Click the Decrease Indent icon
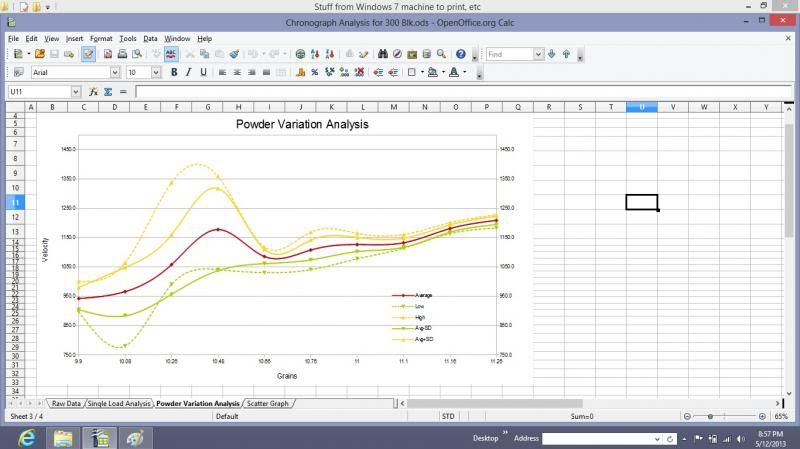 coord(378,72)
